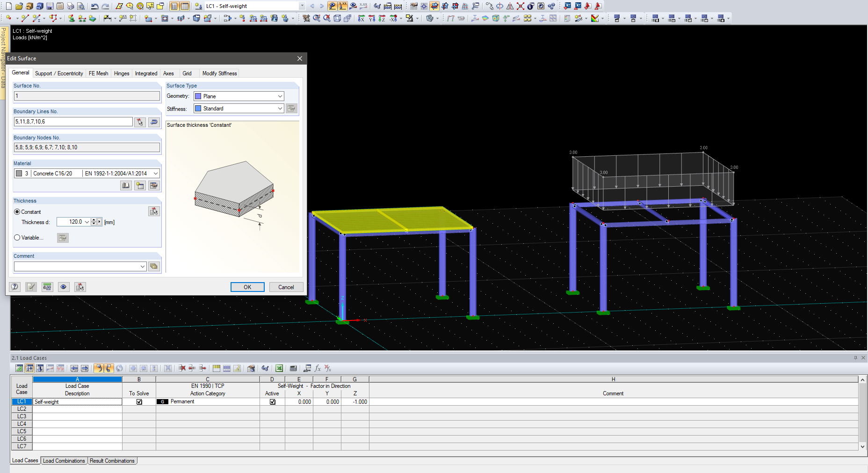Go to next load case arrow

(321, 6)
